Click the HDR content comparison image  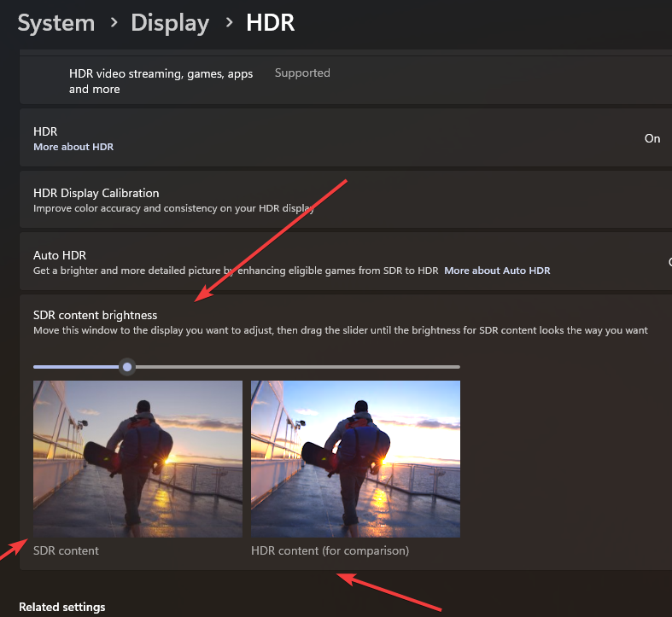[x=355, y=459]
